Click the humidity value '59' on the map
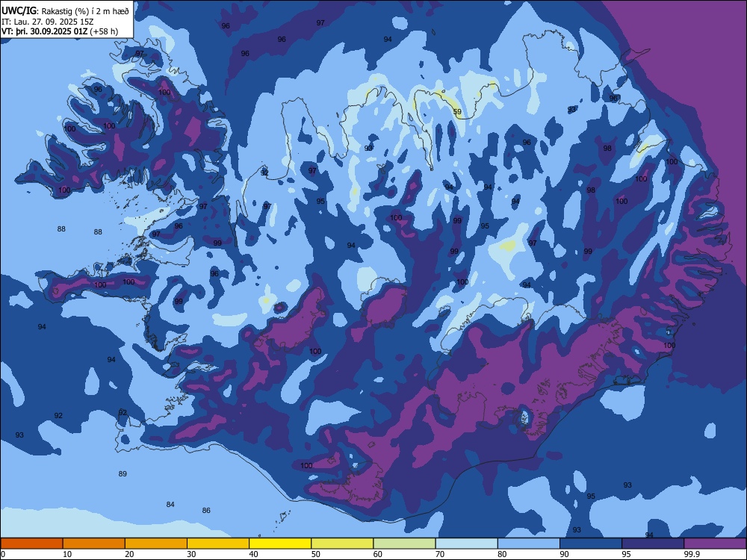This screenshot has width=747, height=560. tap(457, 112)
